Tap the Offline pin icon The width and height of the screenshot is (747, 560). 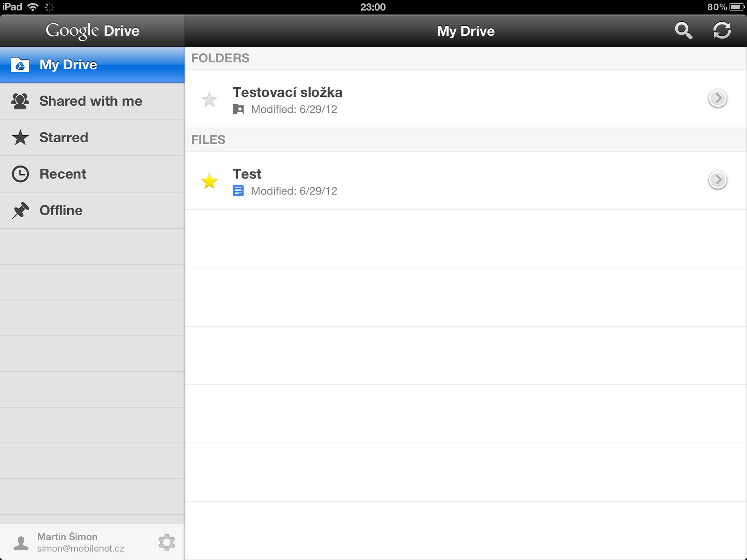tap(20, 210)
